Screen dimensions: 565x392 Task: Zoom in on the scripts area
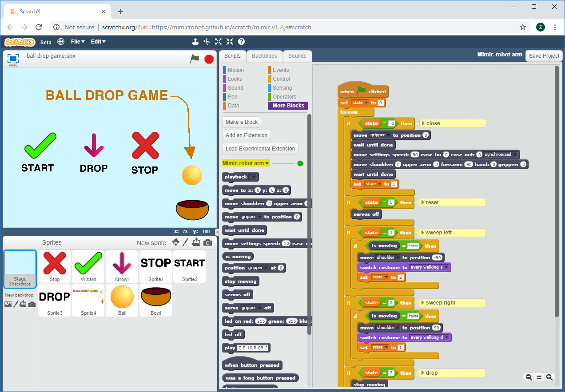coord(549,377)
